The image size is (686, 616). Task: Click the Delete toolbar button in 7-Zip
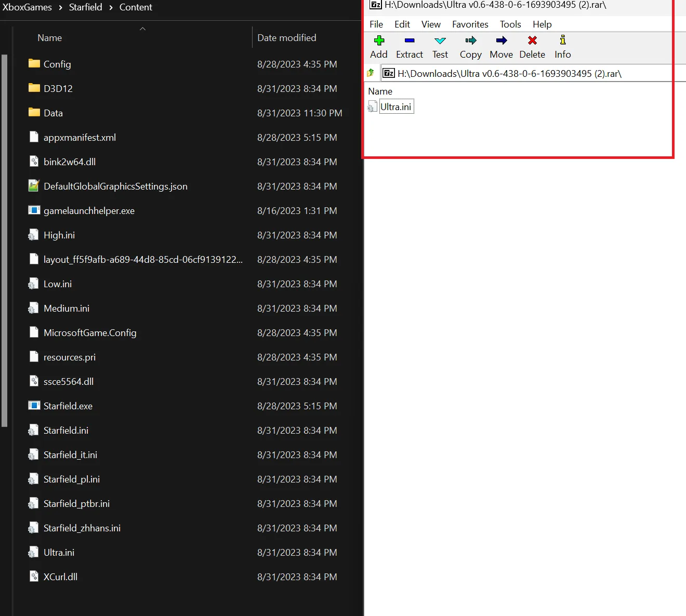532,47
